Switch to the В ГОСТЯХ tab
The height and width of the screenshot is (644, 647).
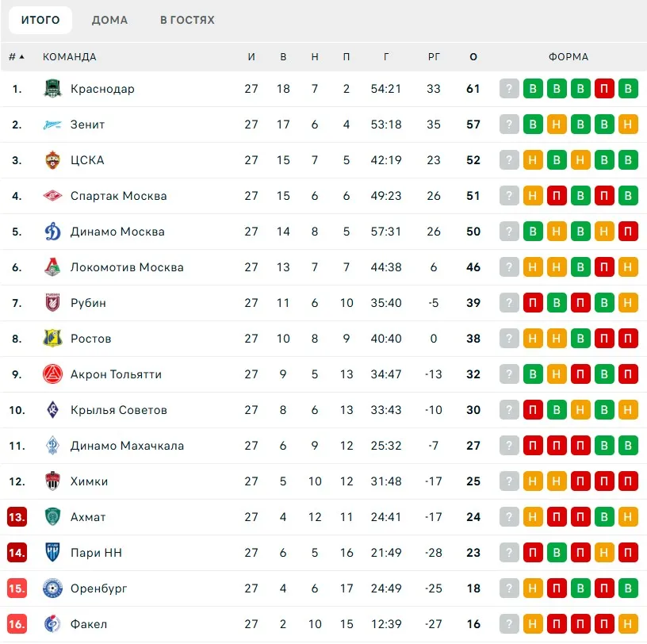(x=187, y=20)
